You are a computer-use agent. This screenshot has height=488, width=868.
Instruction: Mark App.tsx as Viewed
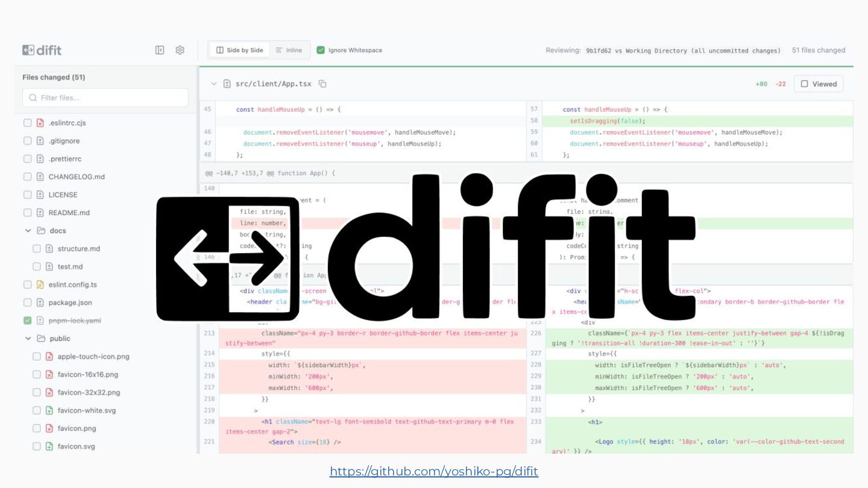819,84
